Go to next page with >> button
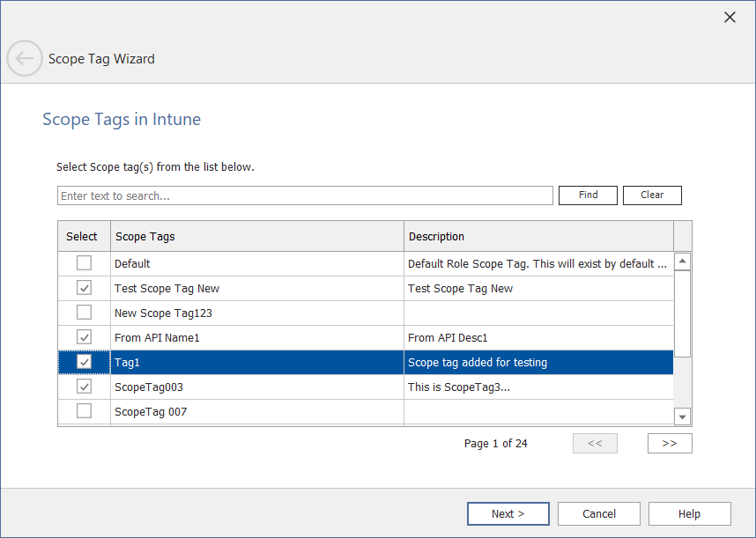This screenshot has width=756, height=538. pos(670,443)
